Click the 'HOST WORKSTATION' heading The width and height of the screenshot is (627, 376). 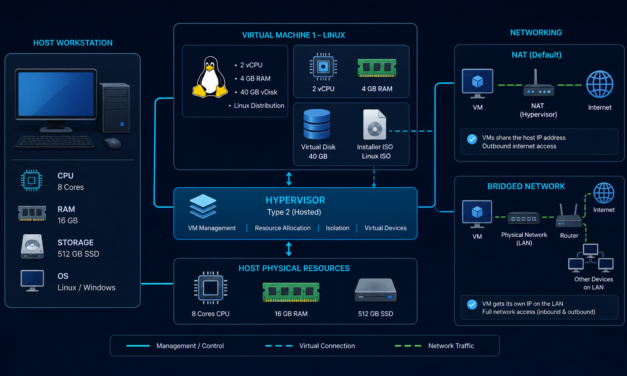(x=73, y=43)
